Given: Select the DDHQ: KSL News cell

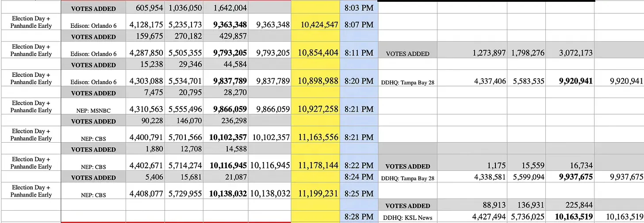Looking at the screenshot, I should 407,216.
